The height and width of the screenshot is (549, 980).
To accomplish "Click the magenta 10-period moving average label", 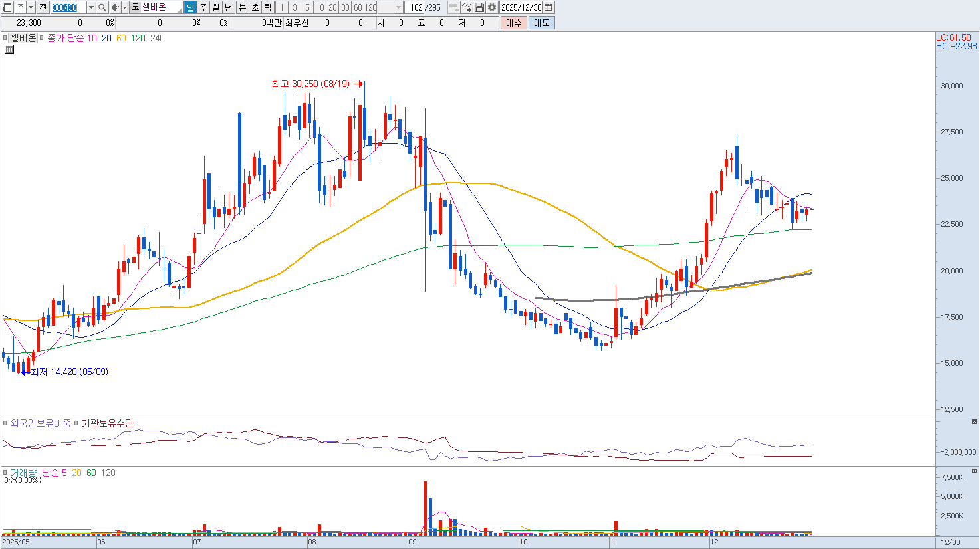I will pos(92,38).
